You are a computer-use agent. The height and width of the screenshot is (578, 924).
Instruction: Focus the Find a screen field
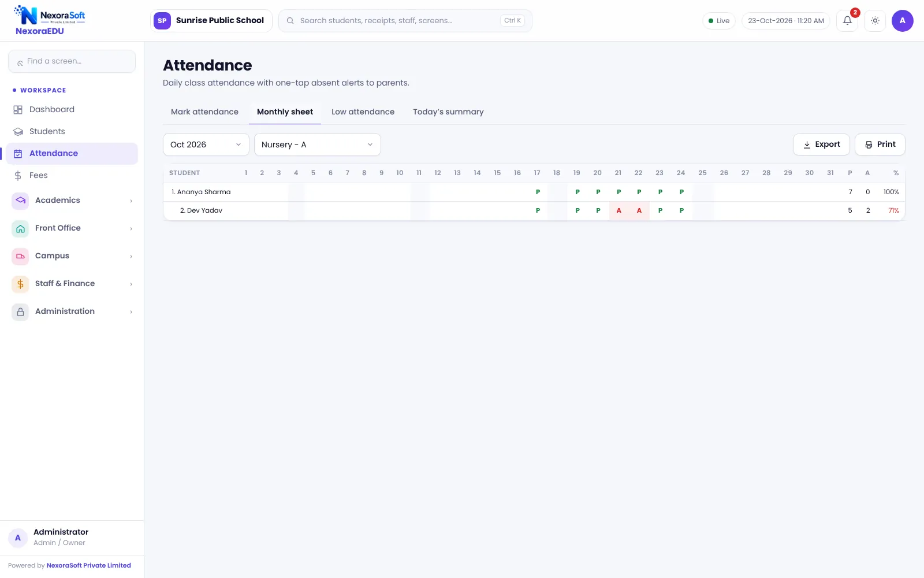(x=72, y=61)
